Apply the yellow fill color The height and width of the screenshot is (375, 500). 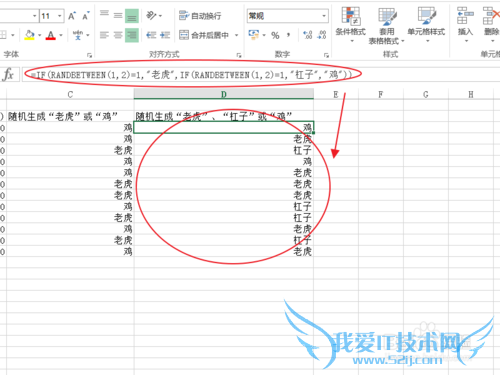[x=30, y=35]
